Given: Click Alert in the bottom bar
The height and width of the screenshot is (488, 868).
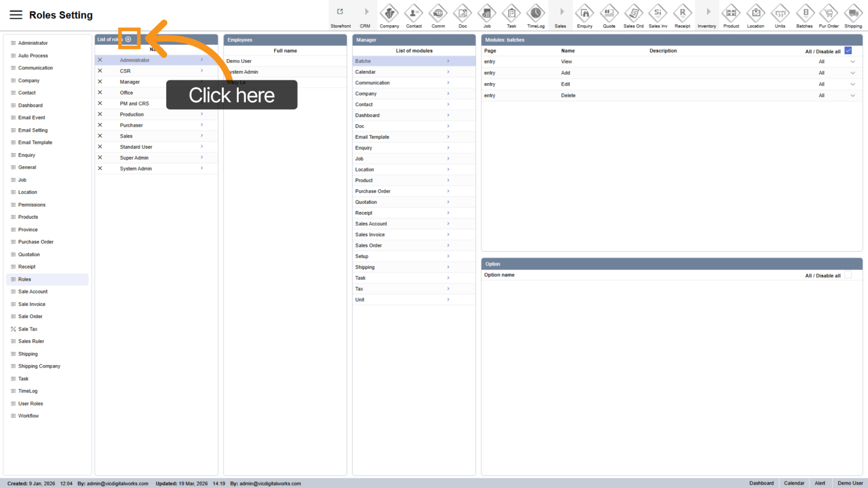Looking at the screenshot, I should (x=819, y=483).
